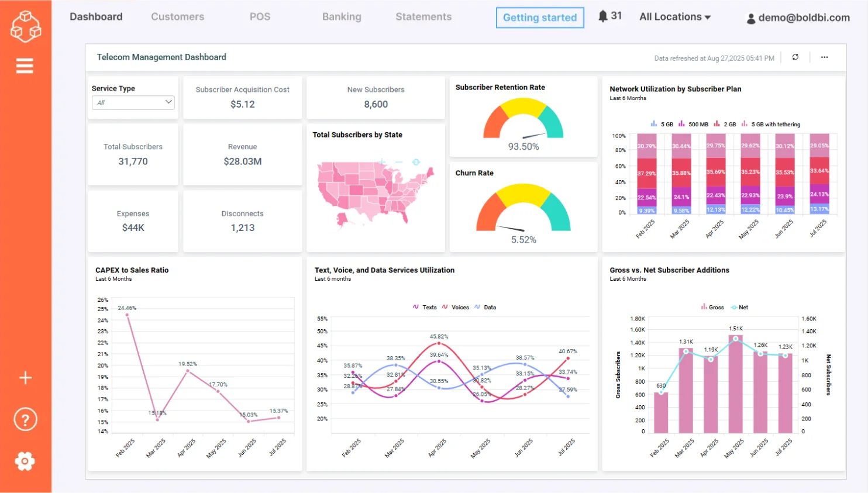Zoom out on the state map
Viewport: 868px width, 493px height.
(x=399, y=162)
